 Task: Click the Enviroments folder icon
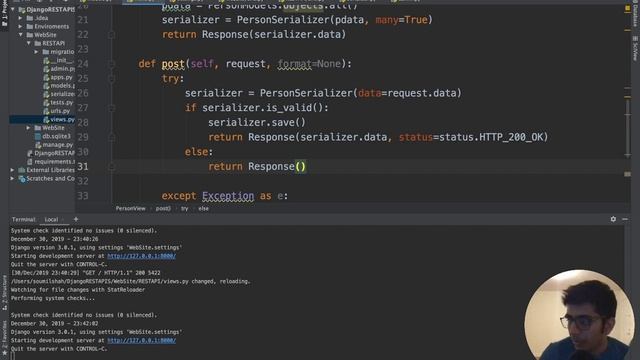tap(30, 27)
